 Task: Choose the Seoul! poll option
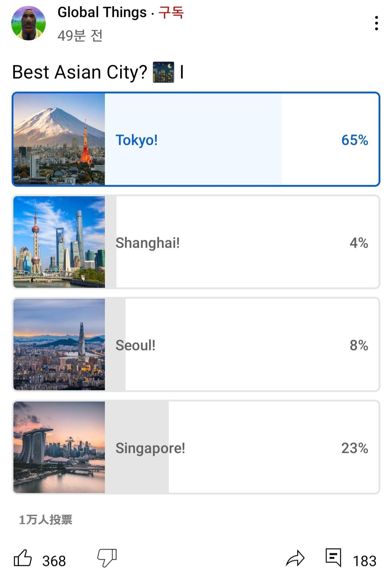[240, 345]
